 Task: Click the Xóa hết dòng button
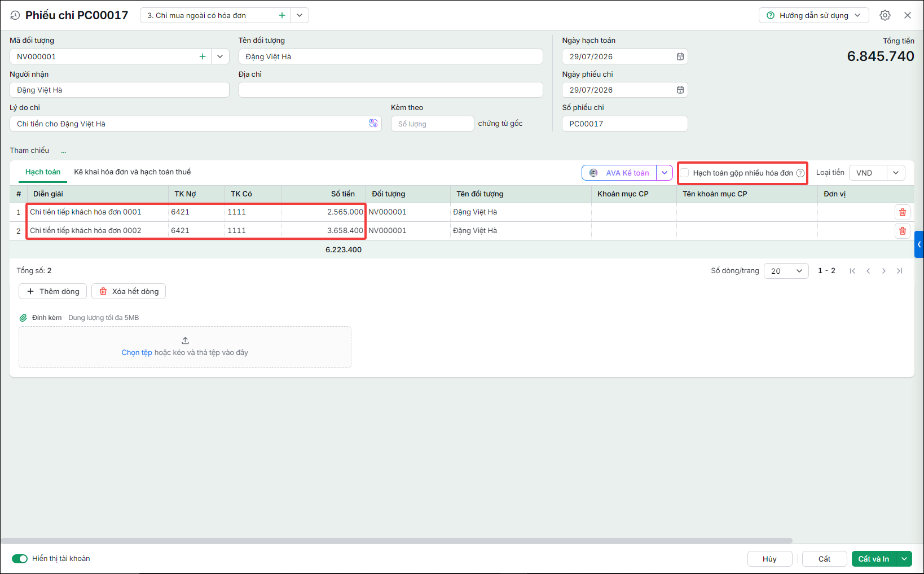[x=129, y=291]
